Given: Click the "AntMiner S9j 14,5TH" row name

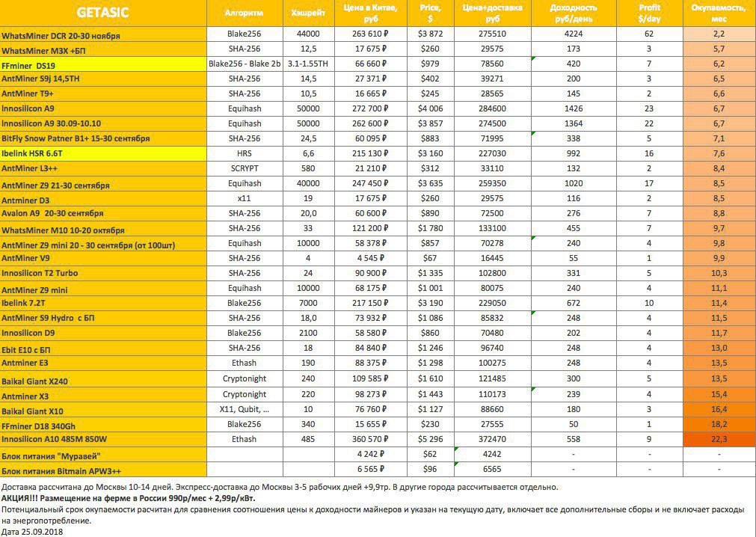Looking at the screenshot, I should [103, 79].
